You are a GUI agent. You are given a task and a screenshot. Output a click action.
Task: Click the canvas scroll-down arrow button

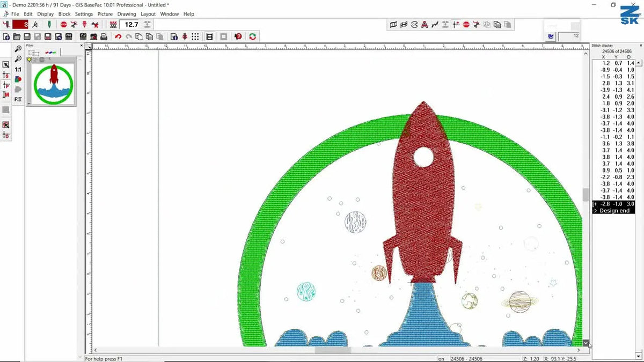tap(586, 343)
